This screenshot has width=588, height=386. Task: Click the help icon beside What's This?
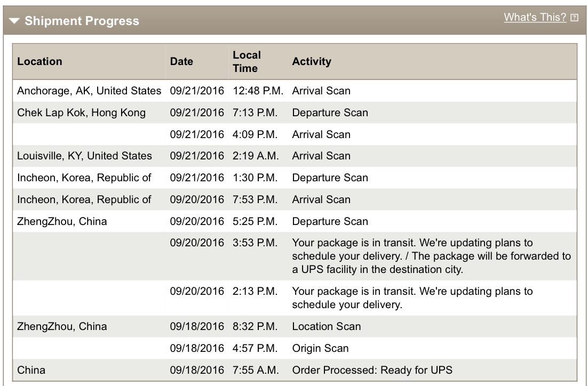tap(574, 18)
